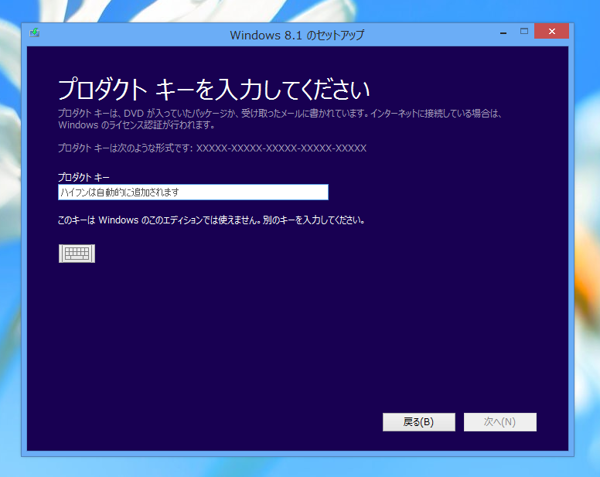600x477 pixels.
Task: Minimize the Windows 8.1 setup window
Action: tap(504, 32)
